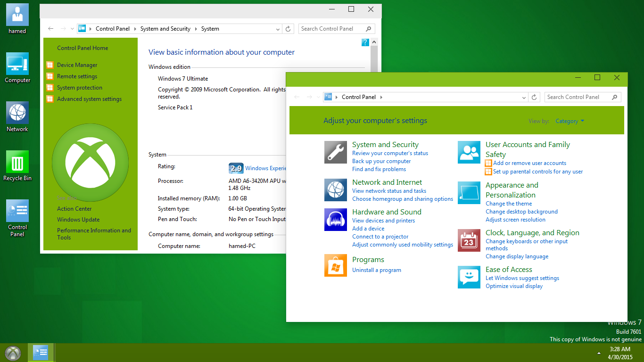
Task: Expand the address bar history dropdown
Action: pyautogui.click(x=523, y=97)
